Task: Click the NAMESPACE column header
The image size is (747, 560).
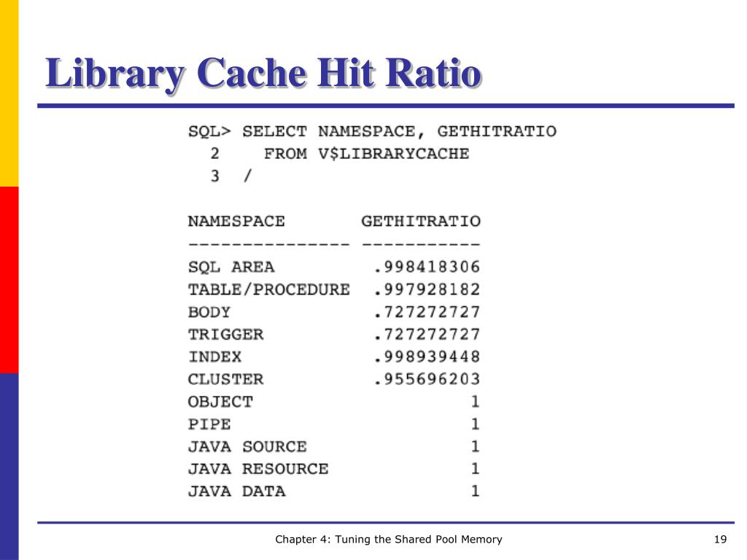Action: pyautogui.click(x=236, y=222)
